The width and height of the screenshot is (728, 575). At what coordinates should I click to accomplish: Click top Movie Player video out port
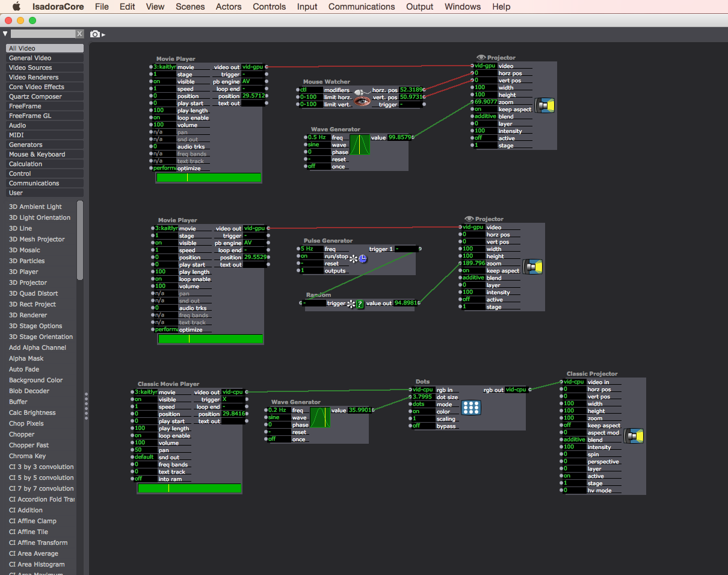coord(267,67)
